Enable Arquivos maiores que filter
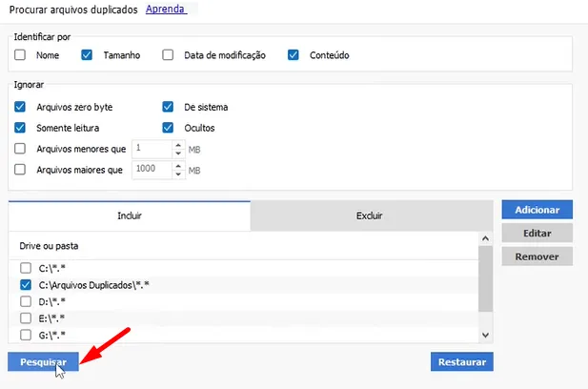 [x=20, y=170]
